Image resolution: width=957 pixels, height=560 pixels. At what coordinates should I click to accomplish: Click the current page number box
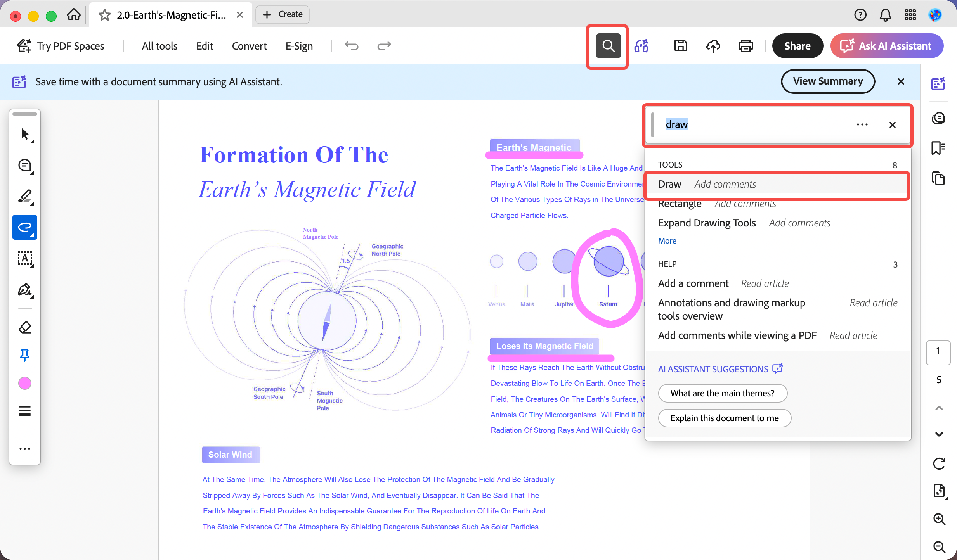938,352
